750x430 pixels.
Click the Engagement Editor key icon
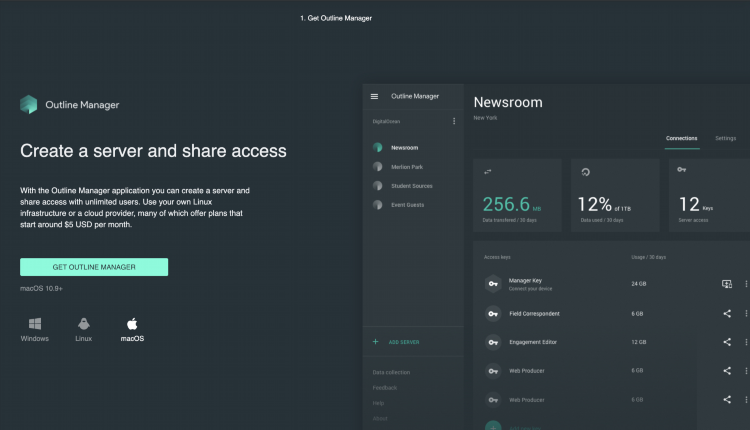click(x=493, y=342)
